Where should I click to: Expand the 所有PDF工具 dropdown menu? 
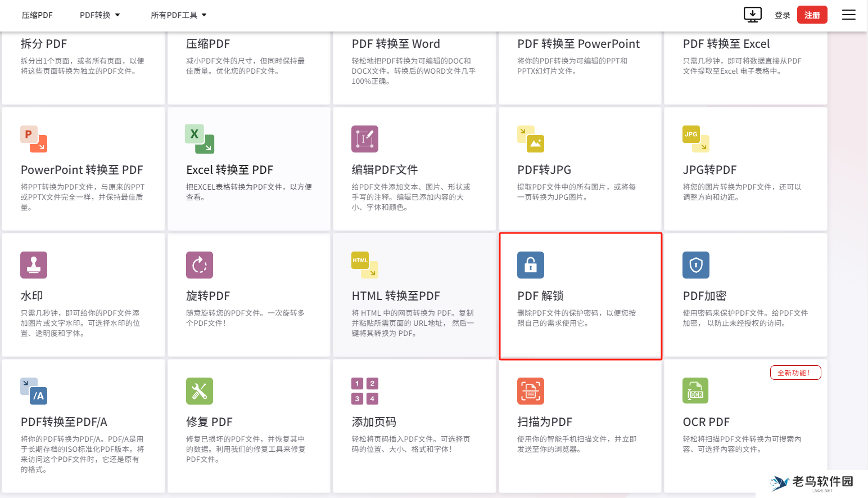(178, 15)
